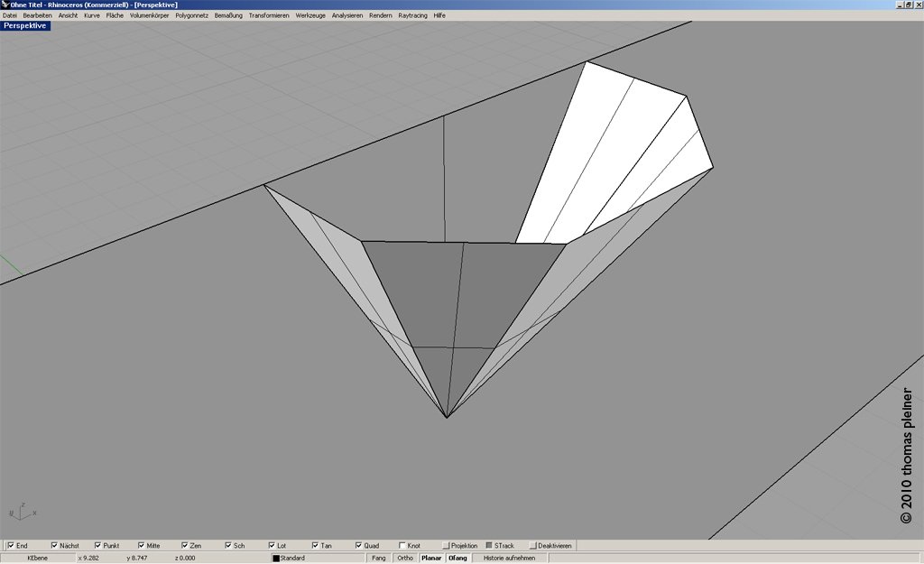The height and width of the screenshot is (564, 924).
Task: Toggle the Quad snap checkbox
Action: tap(359, 546)
